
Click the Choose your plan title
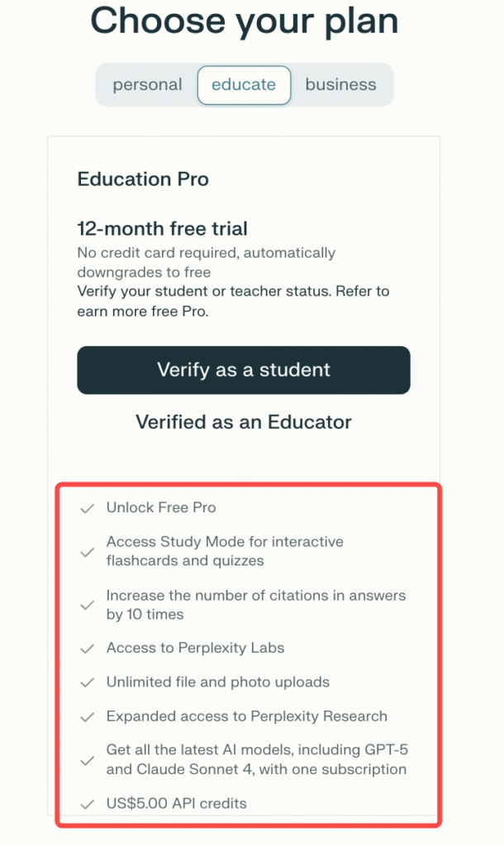[244, 22]
